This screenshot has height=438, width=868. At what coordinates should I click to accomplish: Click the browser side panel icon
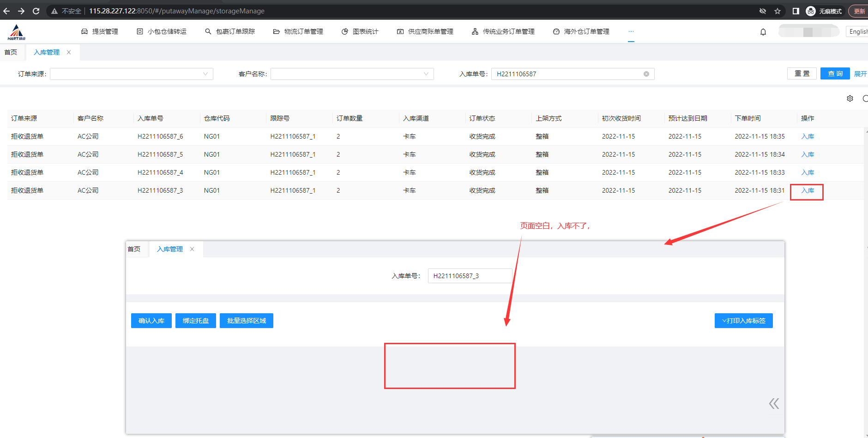pyautogui.click(x=796, y=11)
